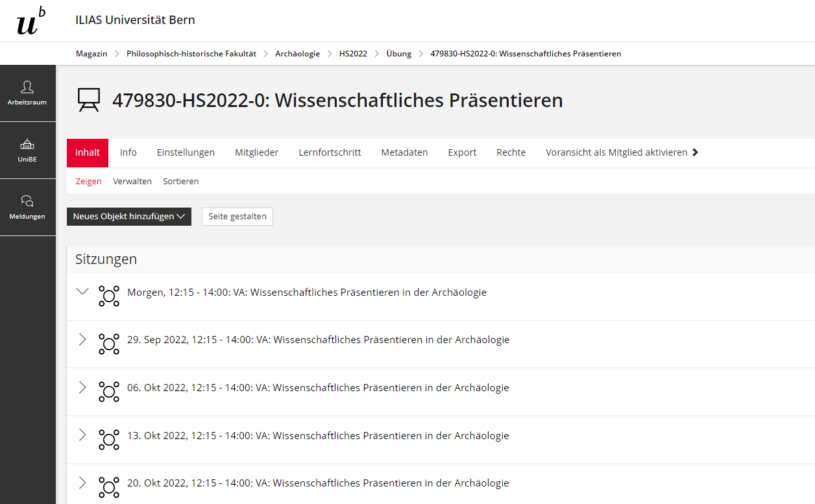Show more tabs with right chevron
Screen dimensions: 815x504
(x=695, y=152)
